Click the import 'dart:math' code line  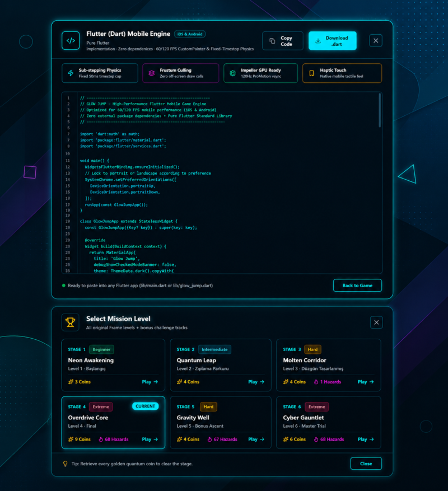click(110, 134)
